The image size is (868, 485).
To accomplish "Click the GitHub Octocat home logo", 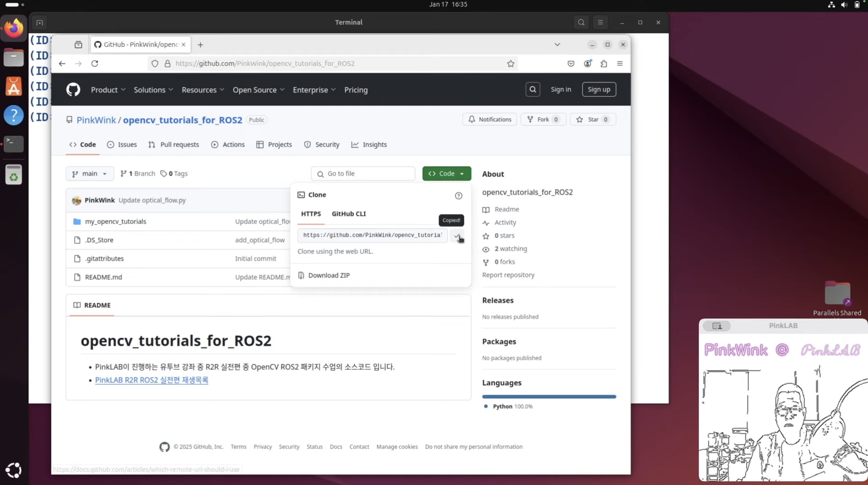I will [73, 89].
